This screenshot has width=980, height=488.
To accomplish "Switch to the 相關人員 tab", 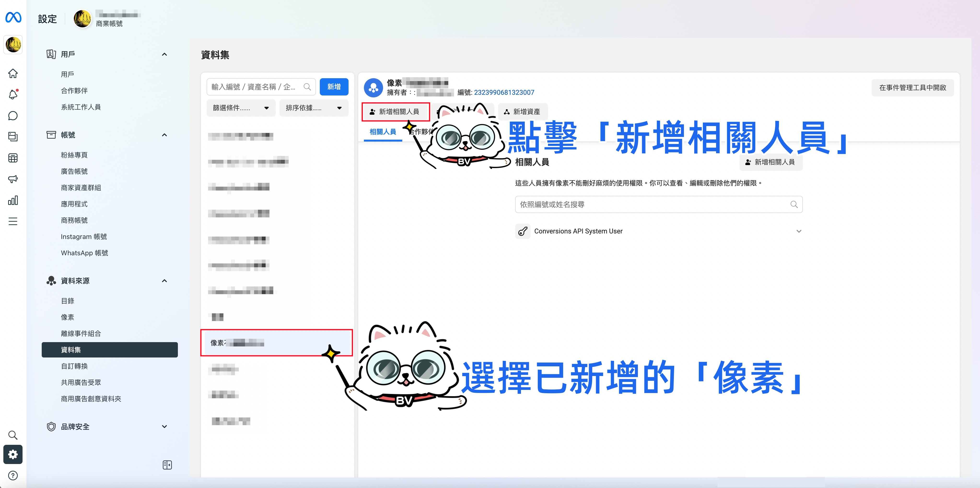I will click(383, 132).
